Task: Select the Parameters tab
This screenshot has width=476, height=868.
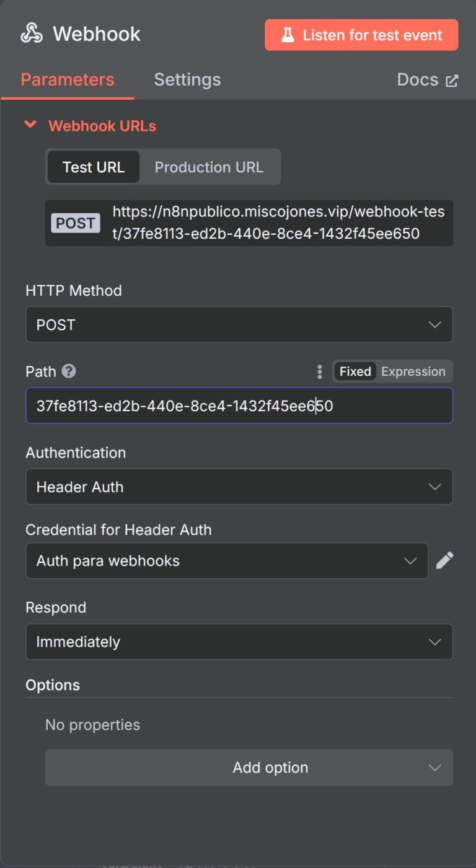Action: coord(67,79)
